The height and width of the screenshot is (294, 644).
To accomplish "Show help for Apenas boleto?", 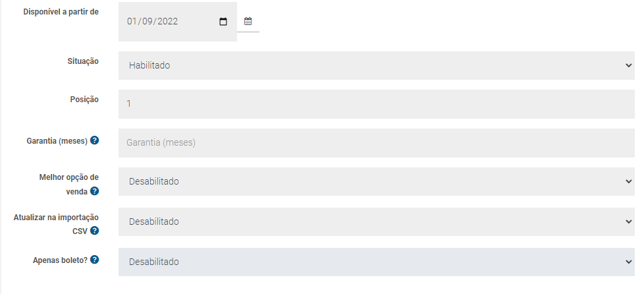I will pyautogui.click(x=94, y=260).
